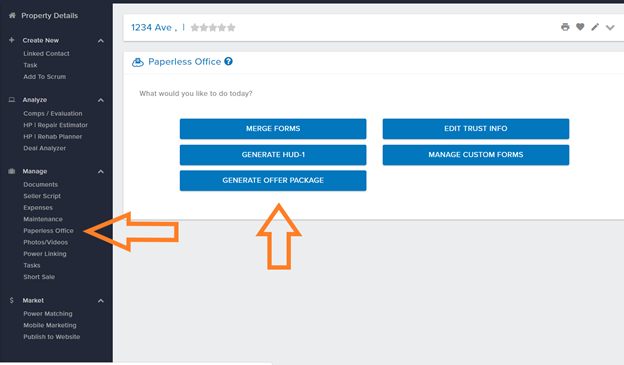Click the Create New section heading

[41, 40]
